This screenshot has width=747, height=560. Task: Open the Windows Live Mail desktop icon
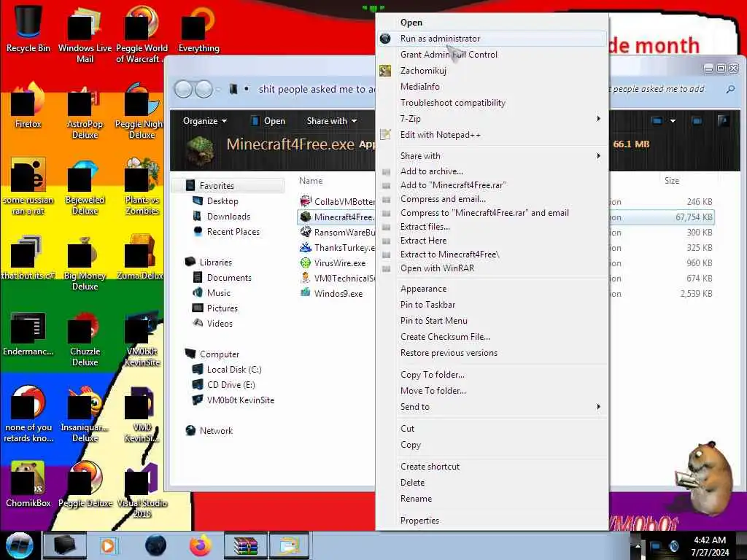click(85, 35)
